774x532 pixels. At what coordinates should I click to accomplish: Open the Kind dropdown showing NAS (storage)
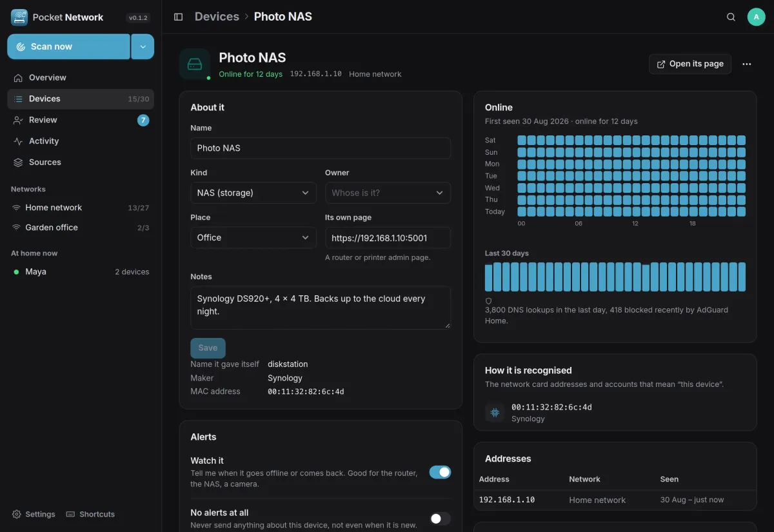point(253,193)
